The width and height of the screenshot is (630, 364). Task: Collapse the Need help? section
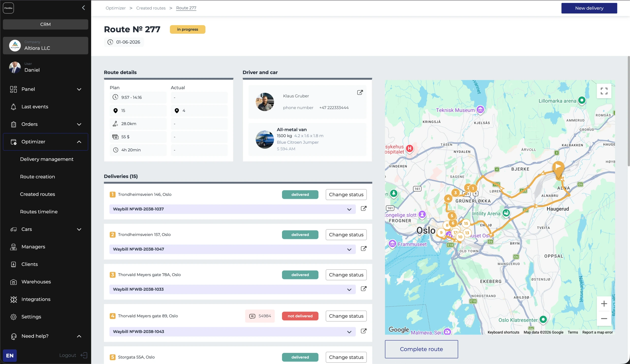pyautogui.click(x=79, y=336)
